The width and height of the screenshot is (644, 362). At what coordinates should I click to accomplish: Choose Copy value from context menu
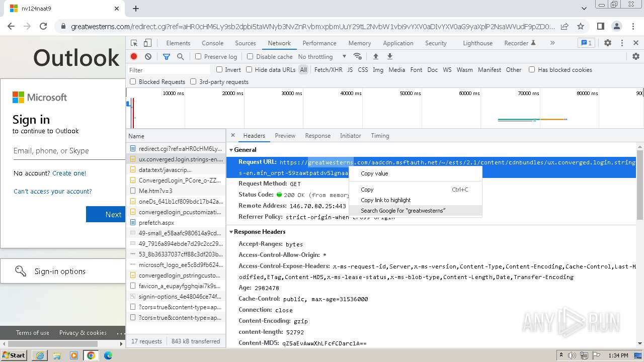416,173
